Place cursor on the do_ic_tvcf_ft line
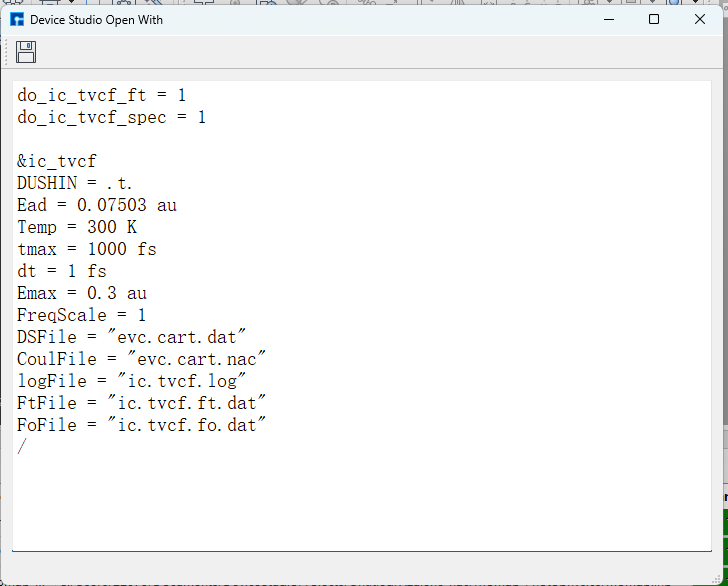728x586 pixels. (x=101, y=96)
